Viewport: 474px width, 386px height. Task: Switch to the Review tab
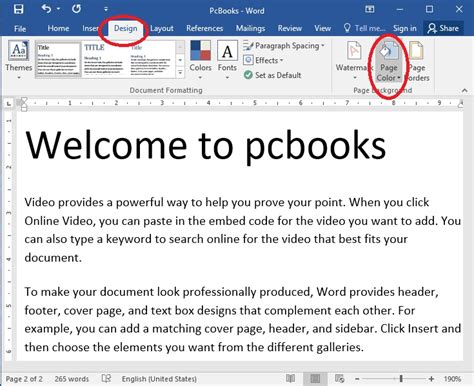coord(290,28)
